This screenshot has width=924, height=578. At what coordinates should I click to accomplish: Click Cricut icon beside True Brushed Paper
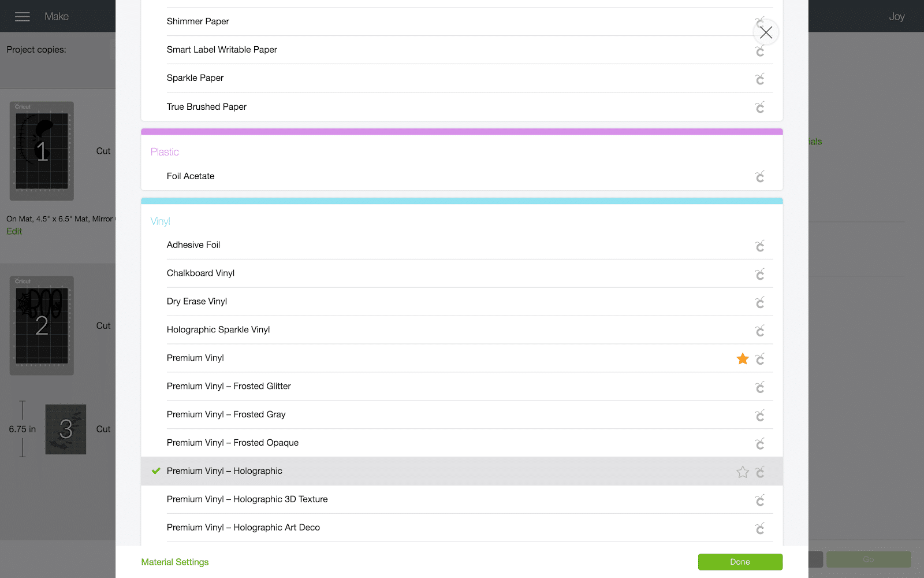click(760, 108)
